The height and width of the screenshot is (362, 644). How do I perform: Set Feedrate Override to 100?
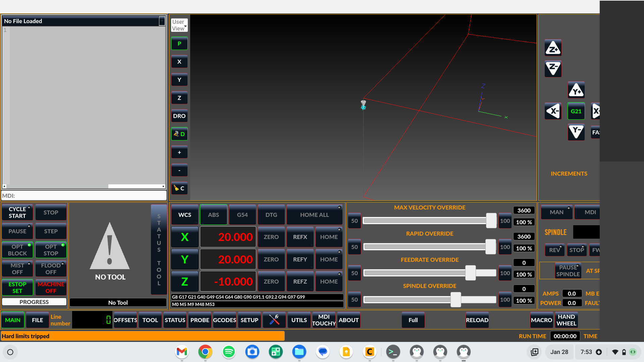[x=505, y=273]
